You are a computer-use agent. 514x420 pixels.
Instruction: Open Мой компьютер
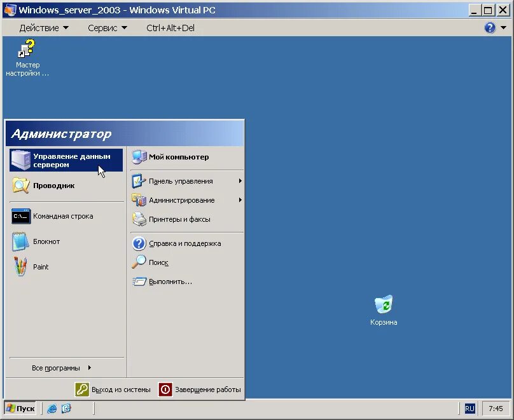[x=187, y=157]
